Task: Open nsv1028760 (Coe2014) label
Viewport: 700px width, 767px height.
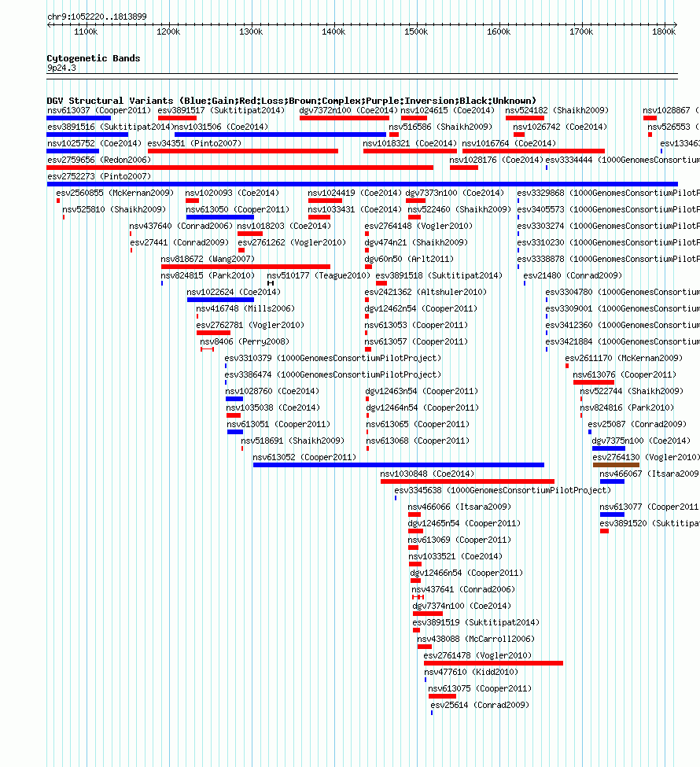Action: [x=272, y=391]
